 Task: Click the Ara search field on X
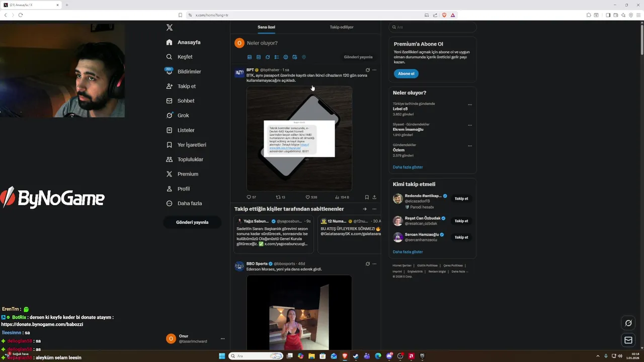click(433, 27)
